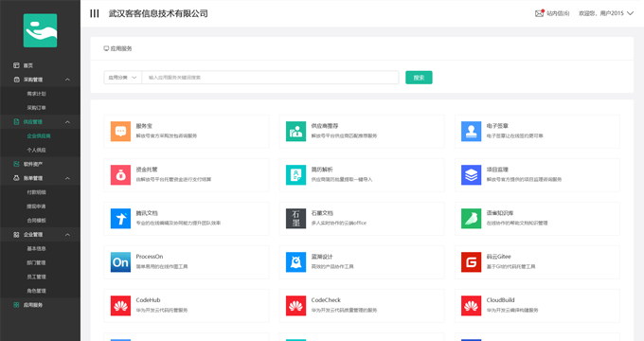This screenshot has height=341, width=644.
Task: Toggle the sidebar collapse icon beside company name
Action: coord(95,13)
